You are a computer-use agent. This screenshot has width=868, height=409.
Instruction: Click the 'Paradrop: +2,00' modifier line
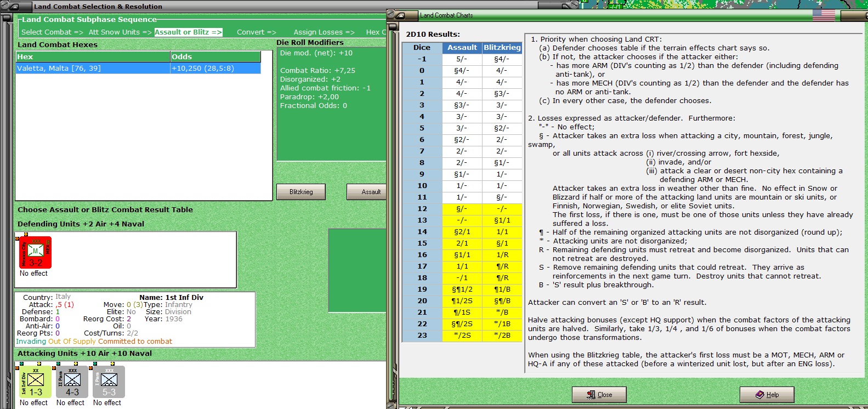click(309, 97)
